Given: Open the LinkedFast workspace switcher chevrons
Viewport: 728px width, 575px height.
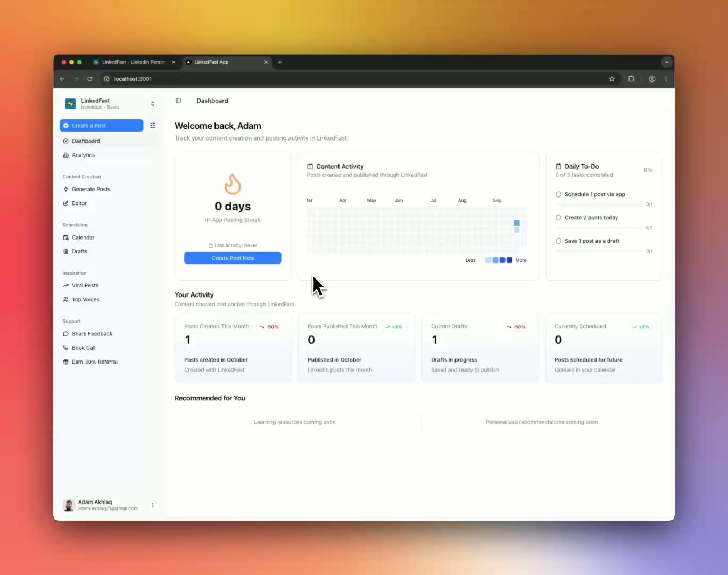Looking at the screenshot, I should pyautogui.click(x=153, y=103).
